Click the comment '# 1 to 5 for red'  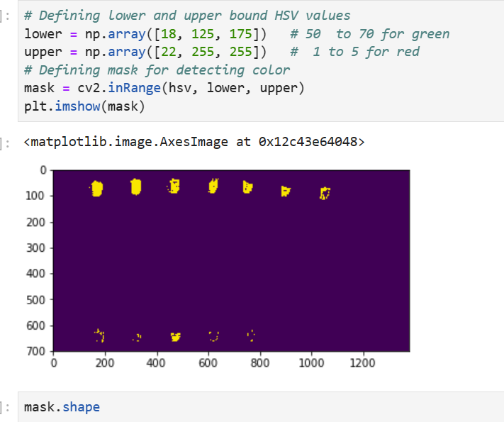[x=355, y=52]
